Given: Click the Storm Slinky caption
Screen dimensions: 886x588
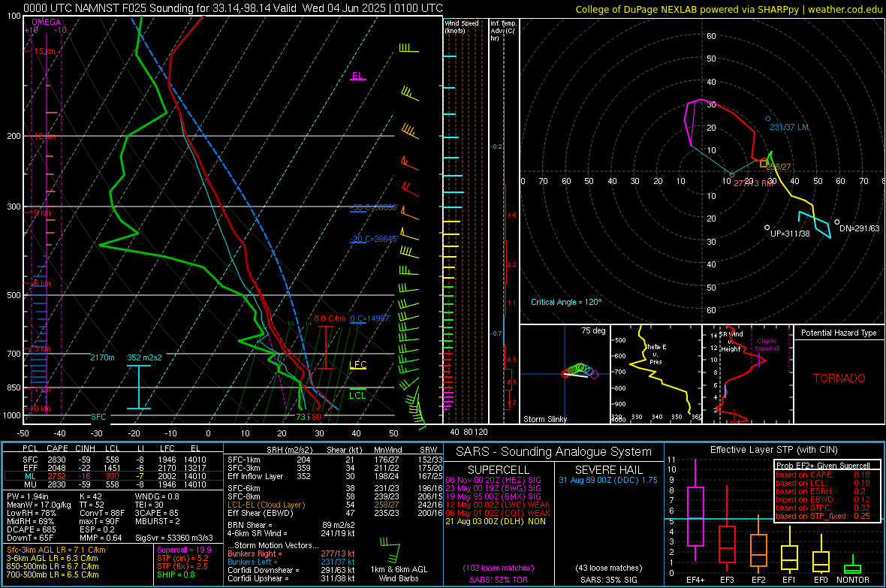Looking at the screenshot, I should (x=545, y=419).
